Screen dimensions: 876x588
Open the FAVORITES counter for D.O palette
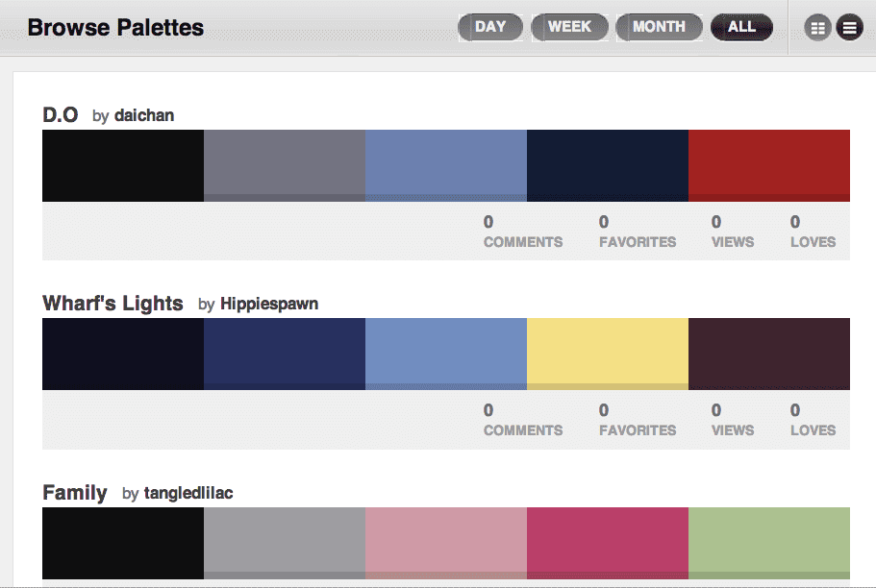coord(637,231)
